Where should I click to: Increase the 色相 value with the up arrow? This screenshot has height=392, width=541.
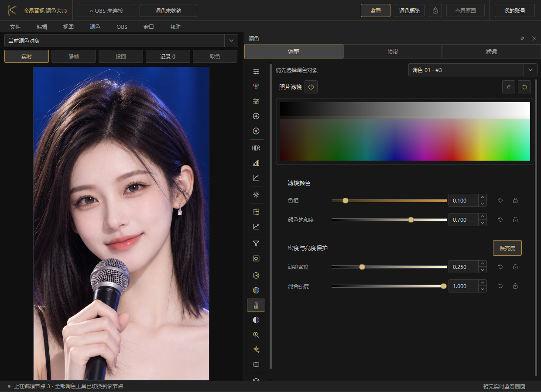[x=483, y=198]
